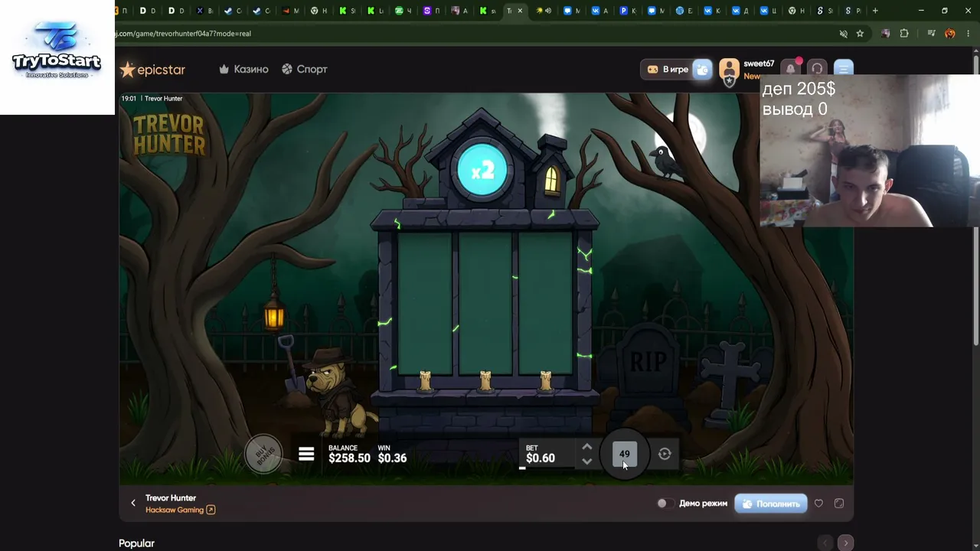Click the address bar URL
The image size is (980, 551).
tap(183, 34)
